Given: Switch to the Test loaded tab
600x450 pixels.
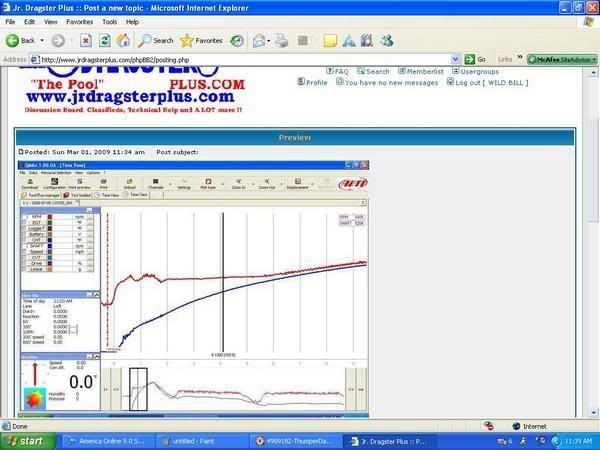Looking at the screenshot, I should point(77,195).
